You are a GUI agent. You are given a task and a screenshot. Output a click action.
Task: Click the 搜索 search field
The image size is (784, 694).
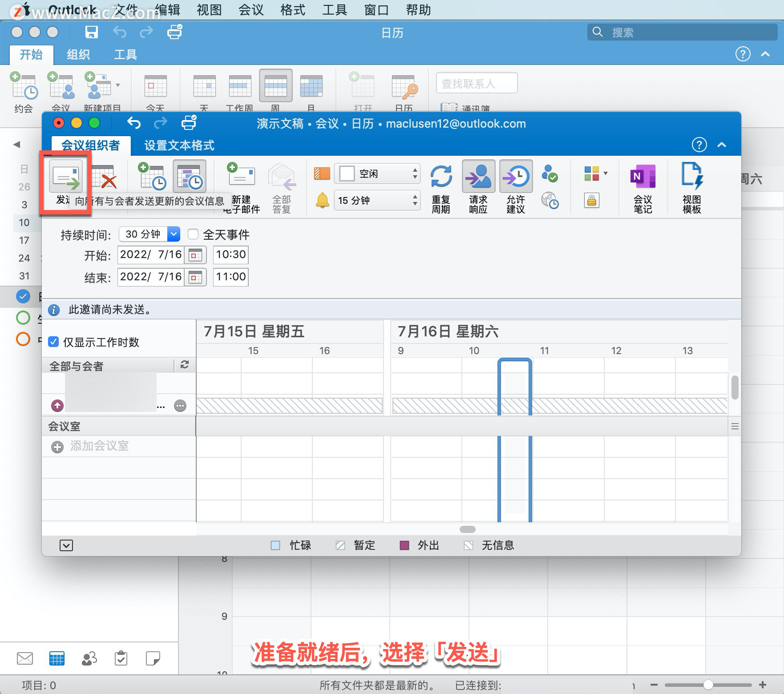(x=682, y=32)
